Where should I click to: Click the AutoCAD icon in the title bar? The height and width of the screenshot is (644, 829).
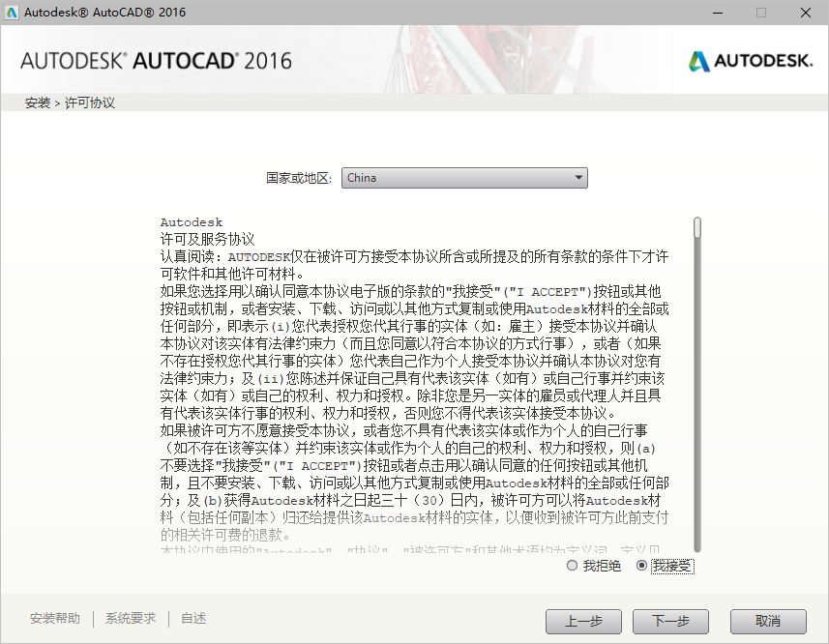13,13
